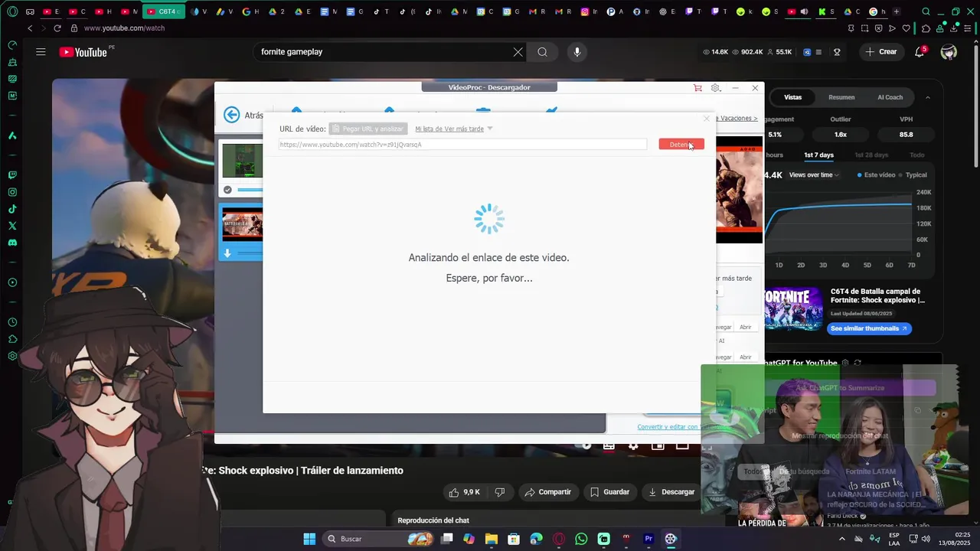Open YouTube player settings gear

pyautogui.click(x=633, y=446)
